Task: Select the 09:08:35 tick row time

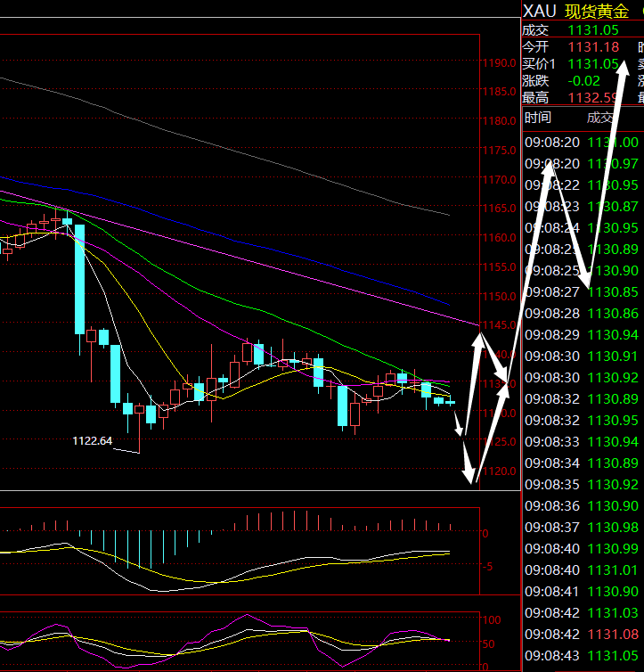Action: [552, 484]
